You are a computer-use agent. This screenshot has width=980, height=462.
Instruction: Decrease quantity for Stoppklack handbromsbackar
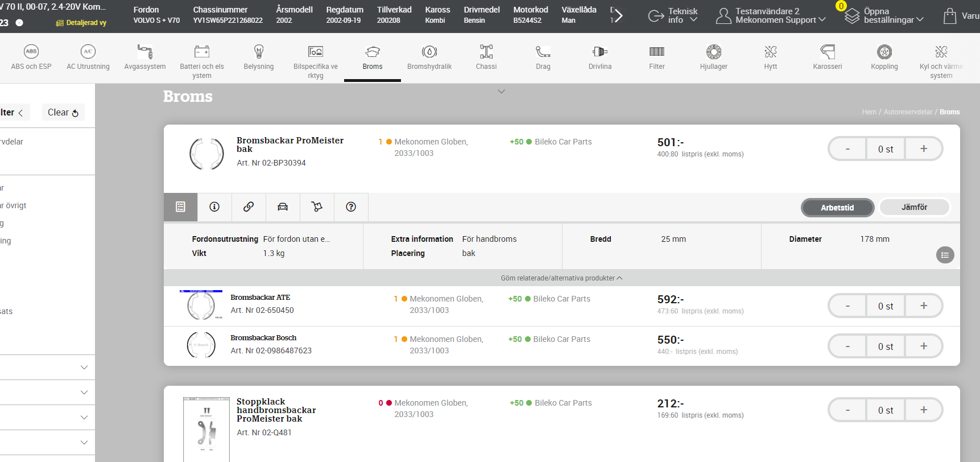pos(847,410)
